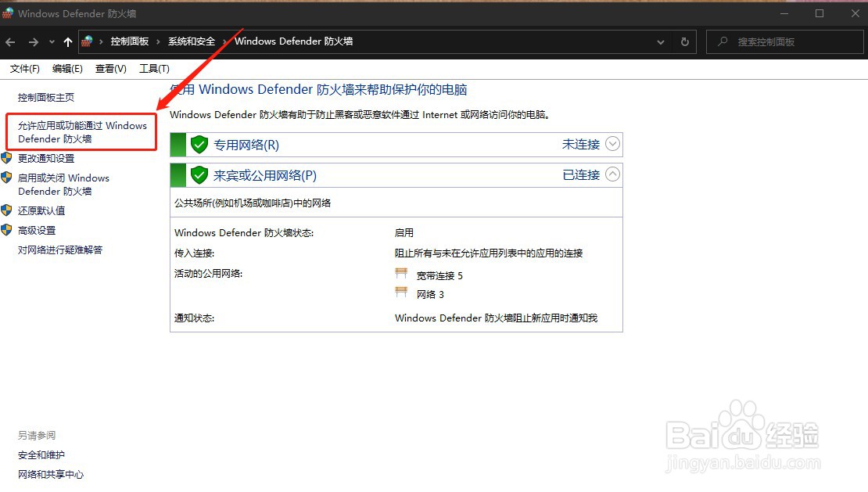Click shield icon beside 还原默认值
This screenshot has height=492, width=868.
(6, 210)
